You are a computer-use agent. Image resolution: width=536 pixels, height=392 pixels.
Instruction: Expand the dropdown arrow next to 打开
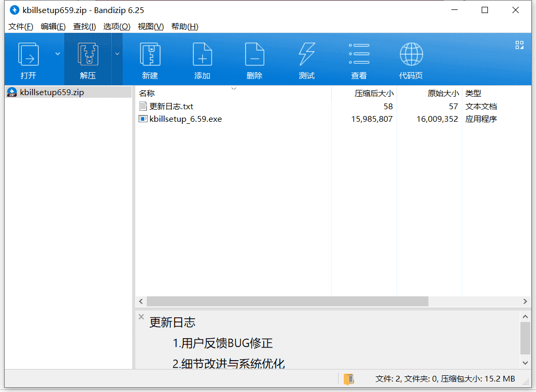57,54
